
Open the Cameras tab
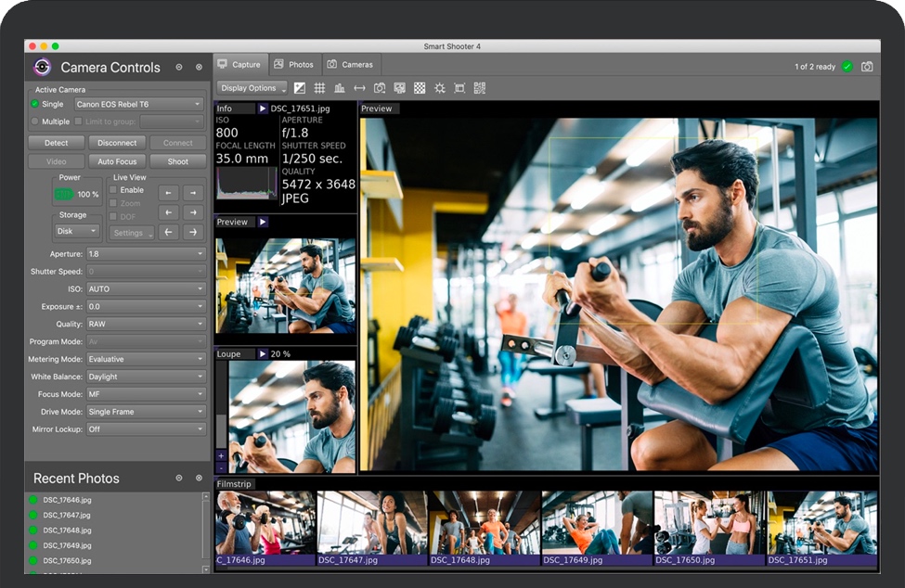click(x=350, y=65)
